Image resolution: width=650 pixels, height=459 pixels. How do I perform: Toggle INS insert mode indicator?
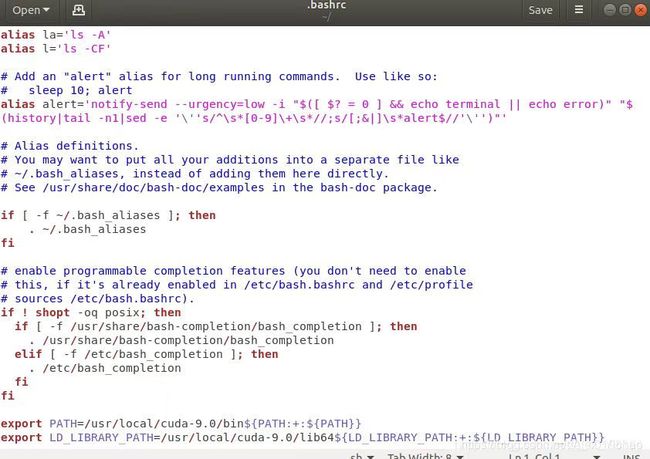(632, 456)
